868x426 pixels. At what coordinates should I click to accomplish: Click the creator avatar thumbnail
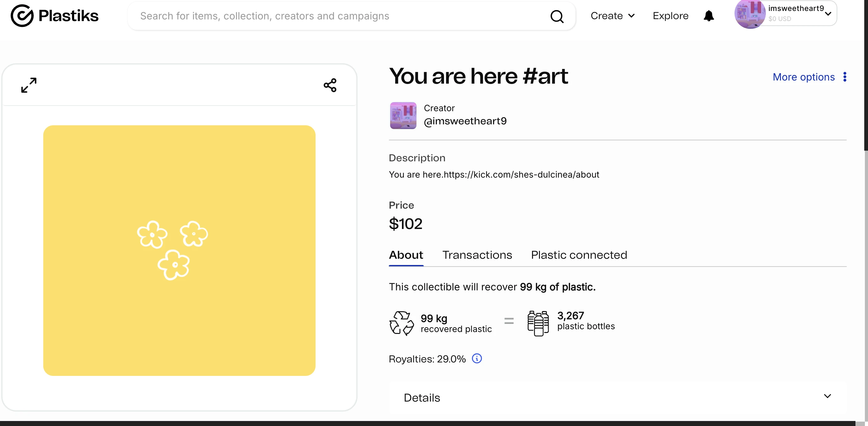point(403,116)
